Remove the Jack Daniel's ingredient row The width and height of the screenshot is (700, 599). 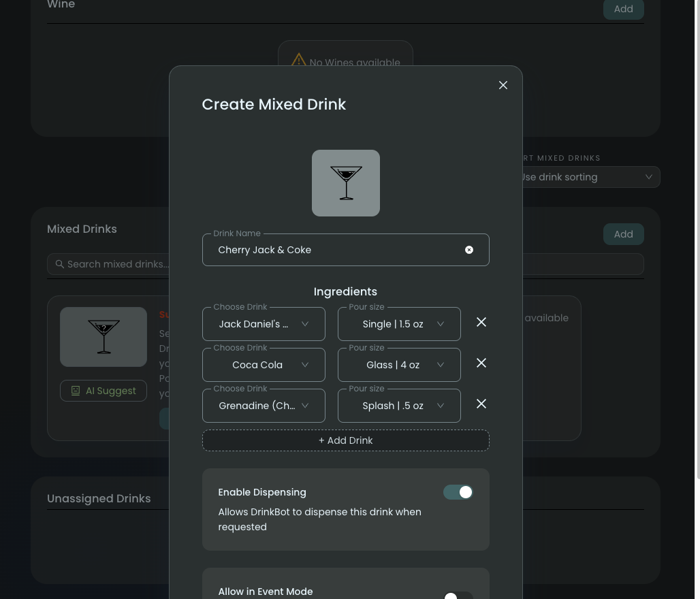tap(481, 322)
